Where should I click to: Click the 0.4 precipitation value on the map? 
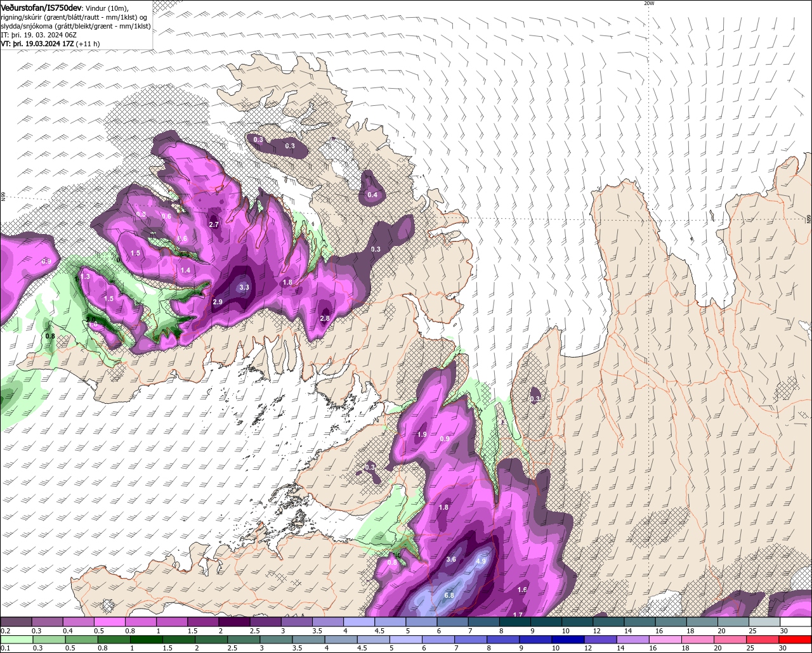372,195
